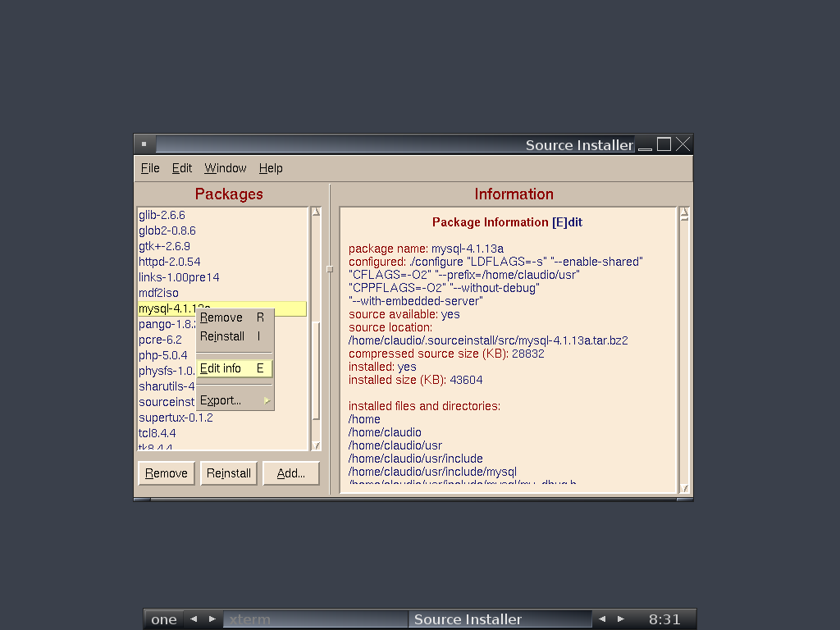
Task: Open the Help menu
Action: [x=271, y=168]
